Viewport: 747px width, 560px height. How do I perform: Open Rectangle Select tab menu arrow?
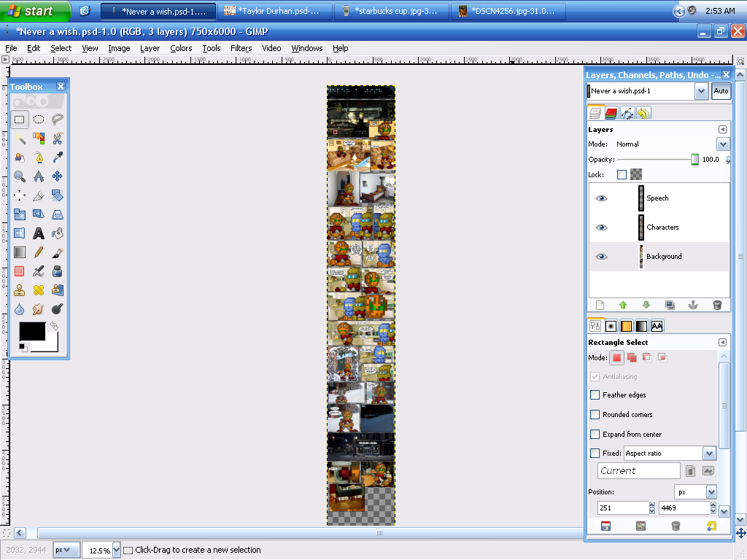coord(722,343)
